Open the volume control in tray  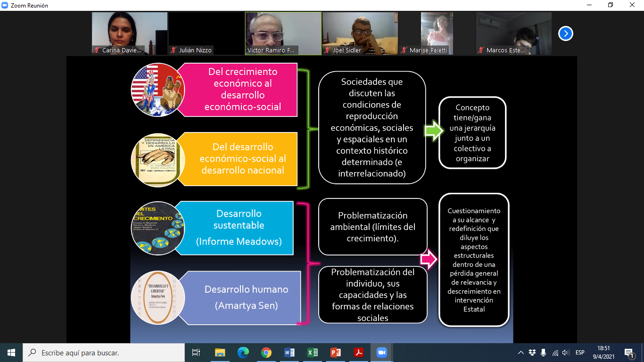click(x=566, y=353)
